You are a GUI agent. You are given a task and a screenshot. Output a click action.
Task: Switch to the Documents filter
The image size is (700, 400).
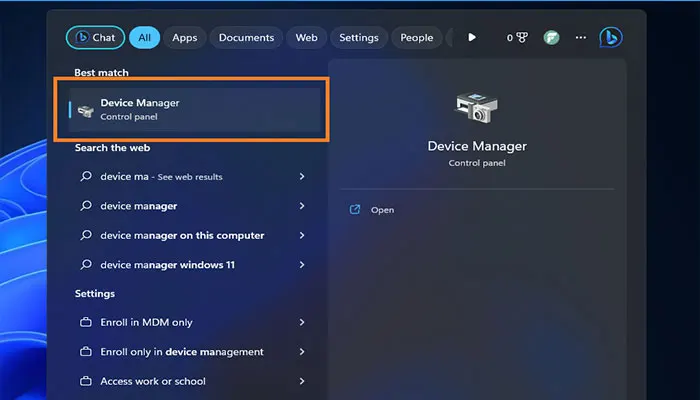tap(246, 38)
